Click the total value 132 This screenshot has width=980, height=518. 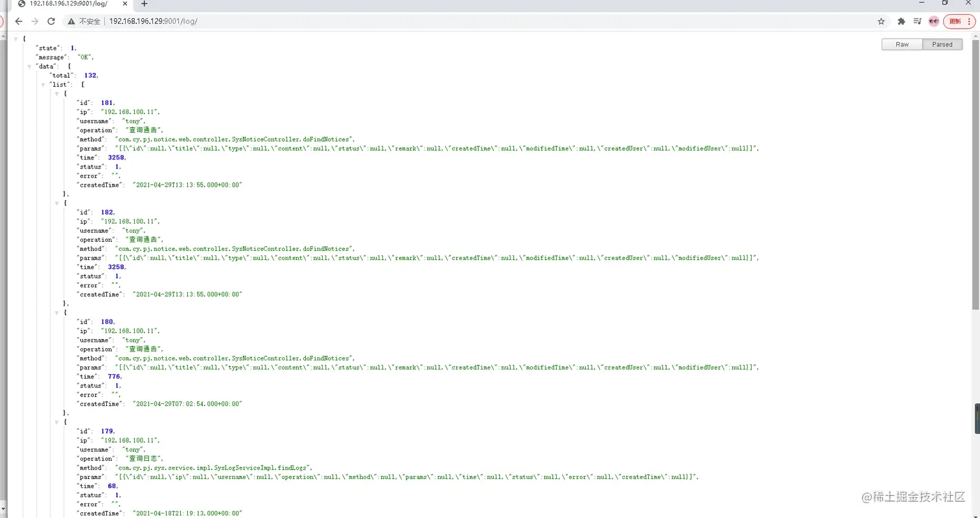point(90,75)
